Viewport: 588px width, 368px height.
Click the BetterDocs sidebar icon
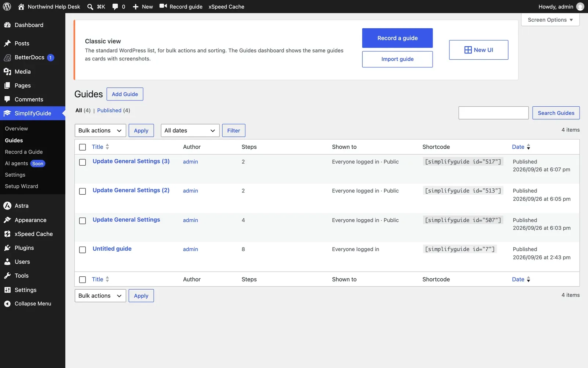point(7,57)
